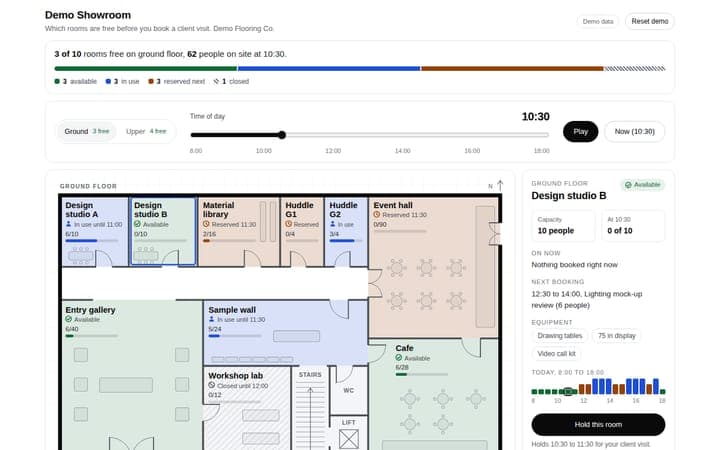Click the closed icon in Workshop lab
This screenshot has width=720, height=450.
[212, 385]
